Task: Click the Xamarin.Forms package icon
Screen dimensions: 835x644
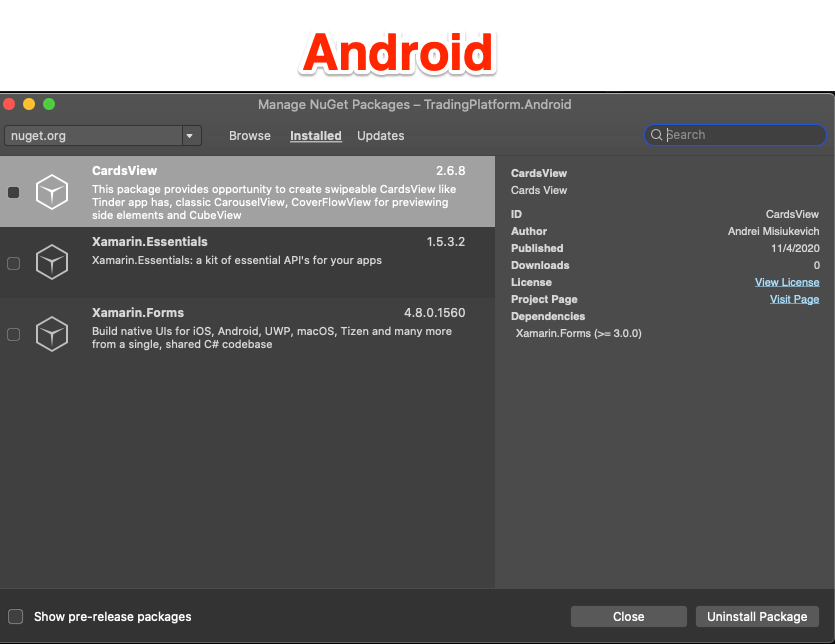Action: pos(52,333)
